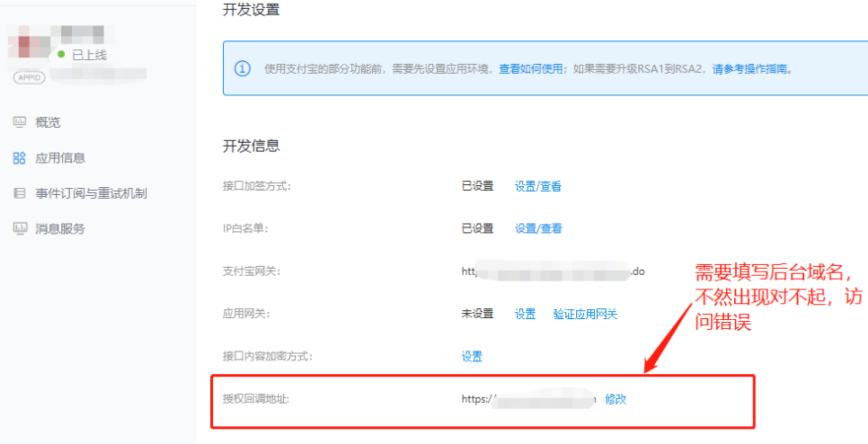868x444 pixels.
Task: Click the 验证应用网关 link
Action: click(585, 314)
